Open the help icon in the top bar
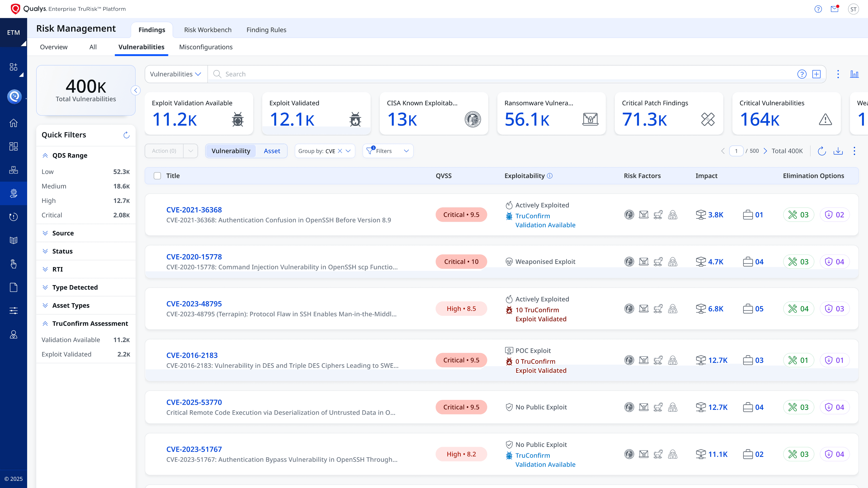 coord(818,9)
